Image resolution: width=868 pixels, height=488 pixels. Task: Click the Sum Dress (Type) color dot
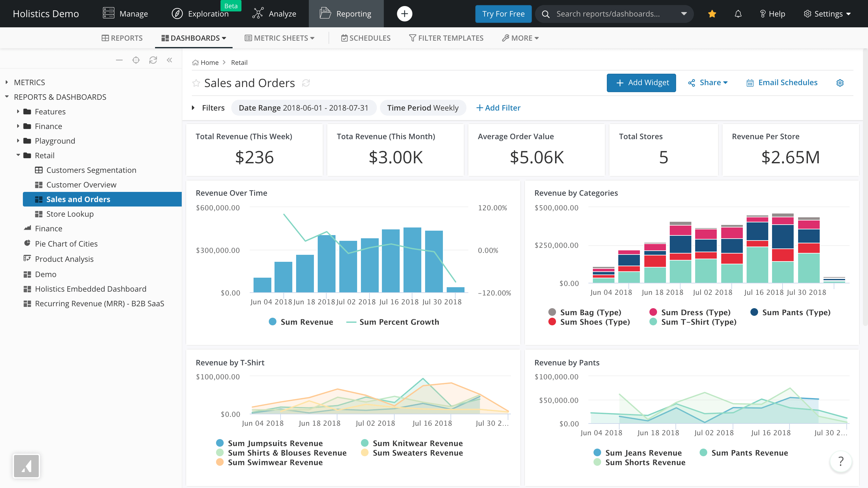click(x=653, y=312)
